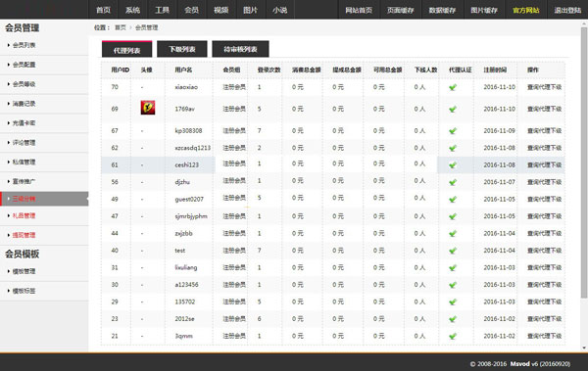The image size is (588, 371).
Task: Click the 会员管理 breadcrumb link
Action: [146, 27]
